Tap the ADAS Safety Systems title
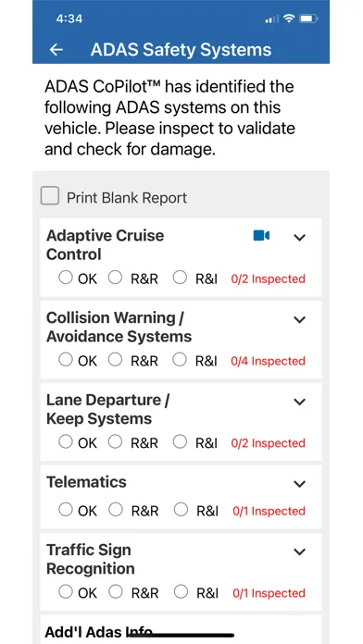This screenshot has height=644, width=363. tap(181, 50)
